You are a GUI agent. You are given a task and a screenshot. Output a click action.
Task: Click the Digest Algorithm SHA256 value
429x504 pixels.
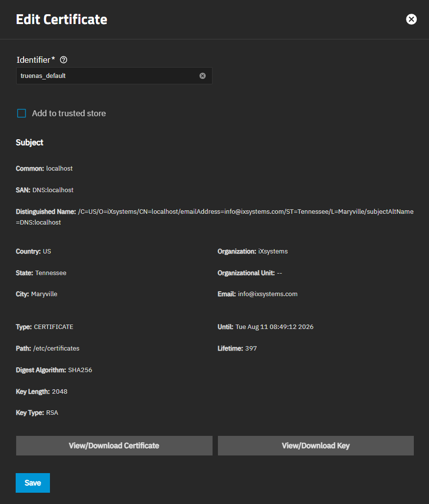click(x=80, y=370)
